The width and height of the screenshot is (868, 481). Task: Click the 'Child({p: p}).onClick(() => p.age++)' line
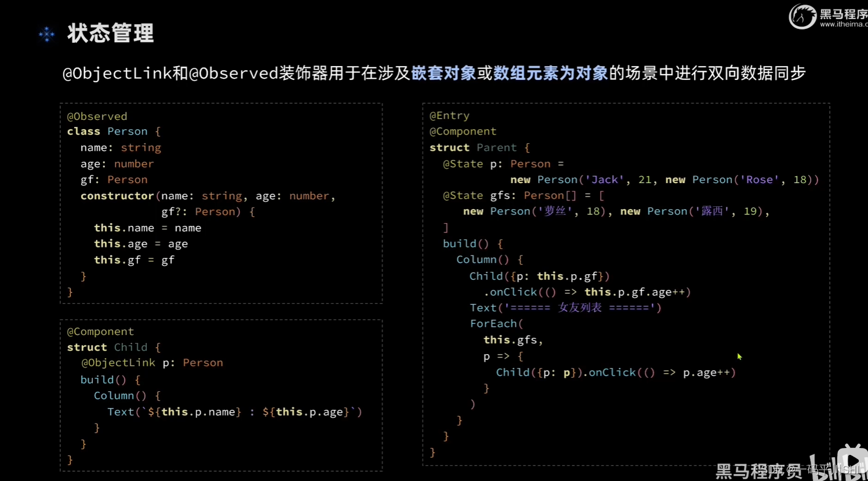tap(616, 373)
